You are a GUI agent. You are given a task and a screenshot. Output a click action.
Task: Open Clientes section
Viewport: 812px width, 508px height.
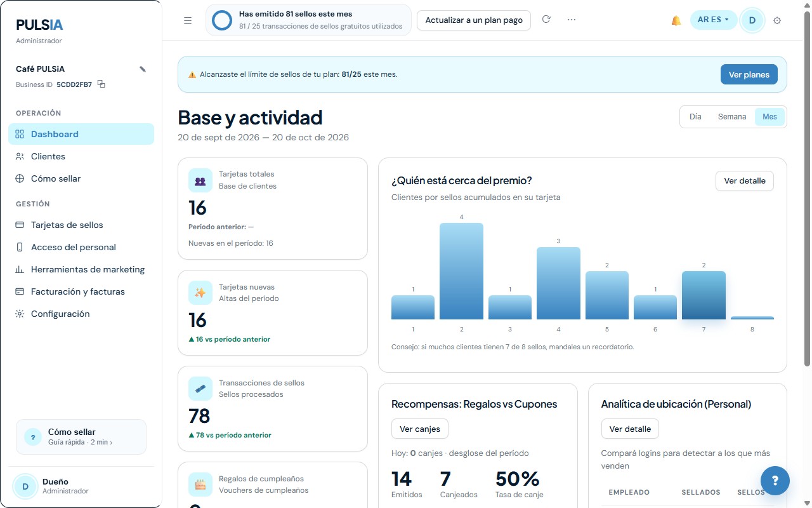(81, 156)
